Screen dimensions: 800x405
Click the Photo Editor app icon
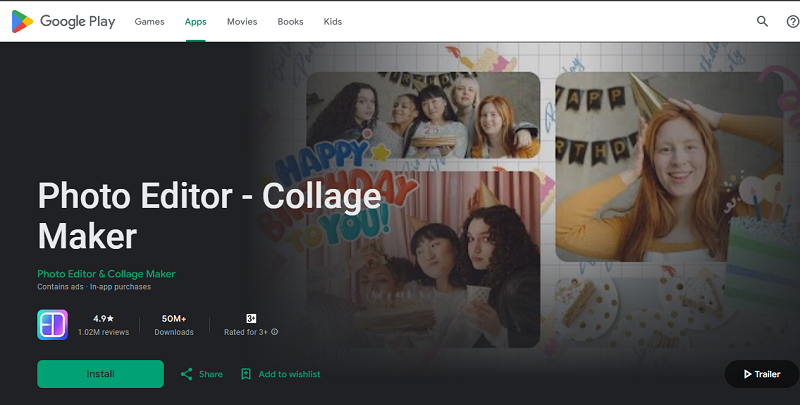tap(53, 325)
